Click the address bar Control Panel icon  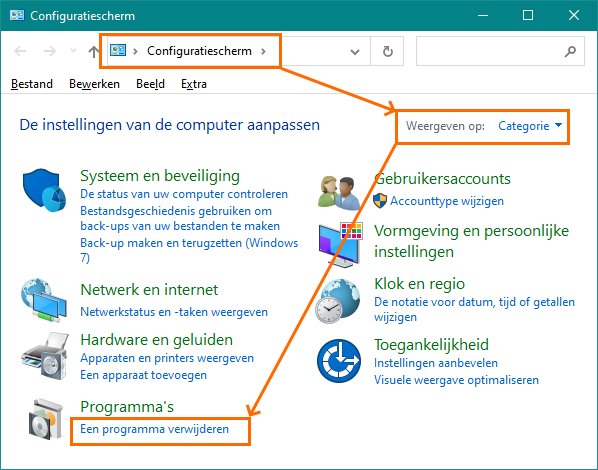point(118,50)
